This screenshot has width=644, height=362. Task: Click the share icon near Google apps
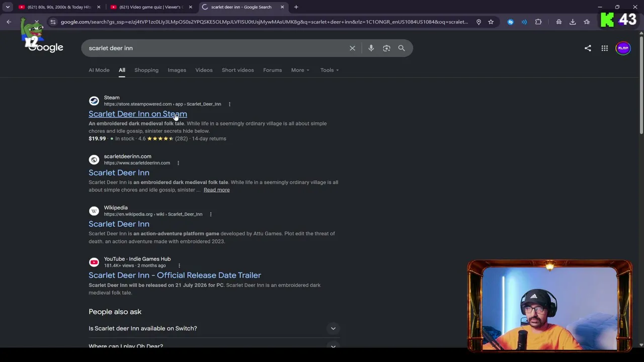pos(588,48)
